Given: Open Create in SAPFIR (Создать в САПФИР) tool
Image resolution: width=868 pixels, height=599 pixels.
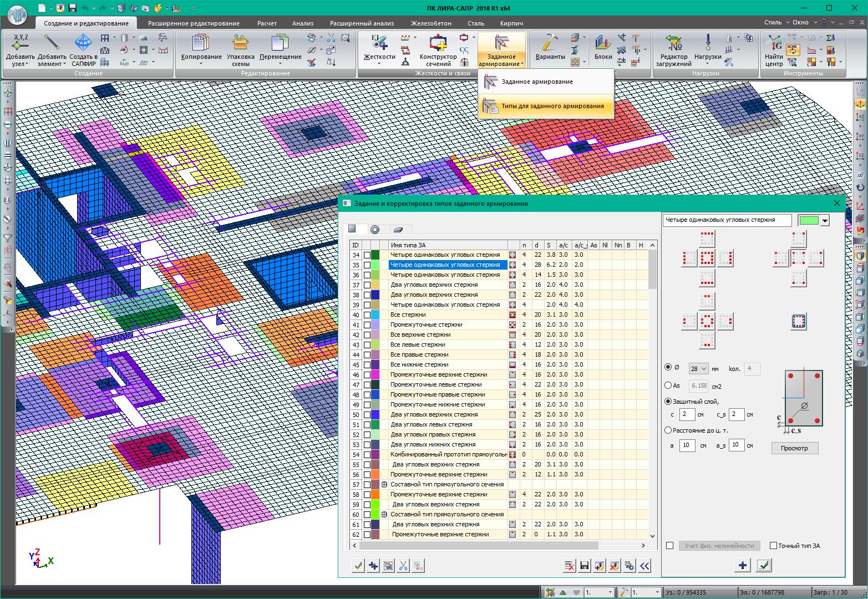Looking at the screenshot, I should click(x=83, y=43).
